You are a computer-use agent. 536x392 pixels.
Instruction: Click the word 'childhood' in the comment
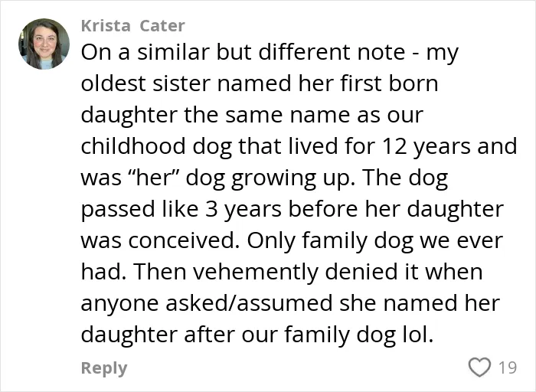(134, 146)
